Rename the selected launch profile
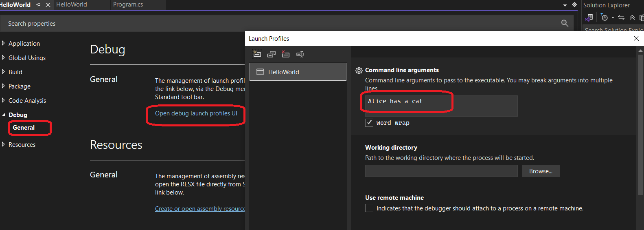Screen dimensions: 644x230 click(x=300, y=54)
